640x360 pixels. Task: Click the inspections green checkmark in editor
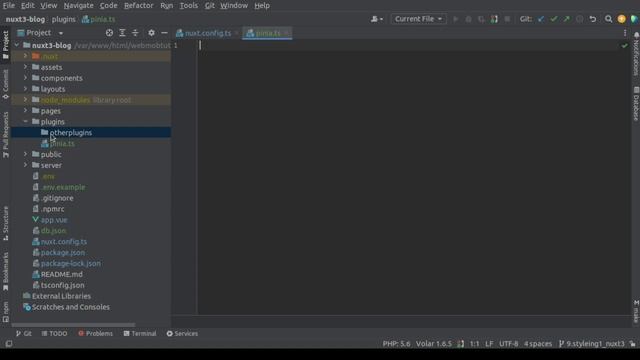[624, 46]
